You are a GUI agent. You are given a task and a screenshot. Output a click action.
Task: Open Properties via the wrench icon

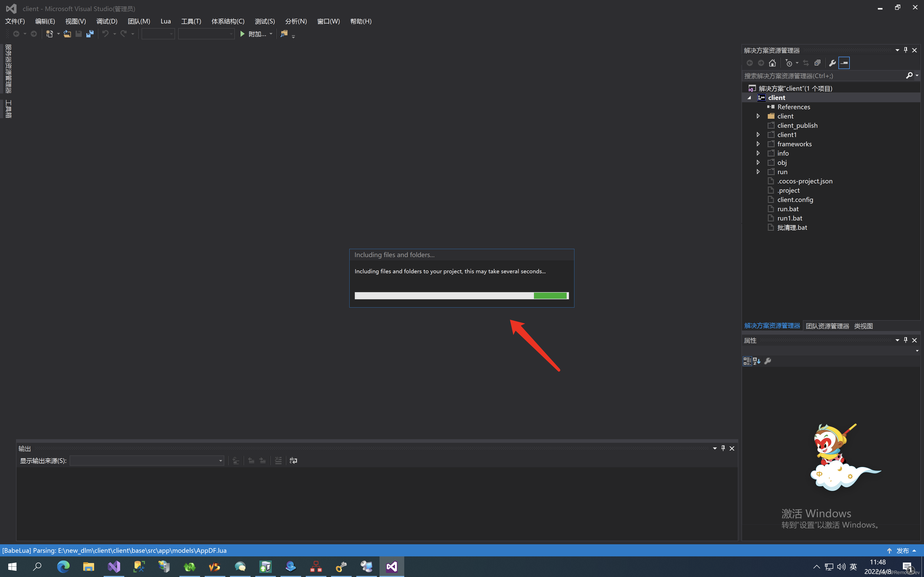[832, 63]
